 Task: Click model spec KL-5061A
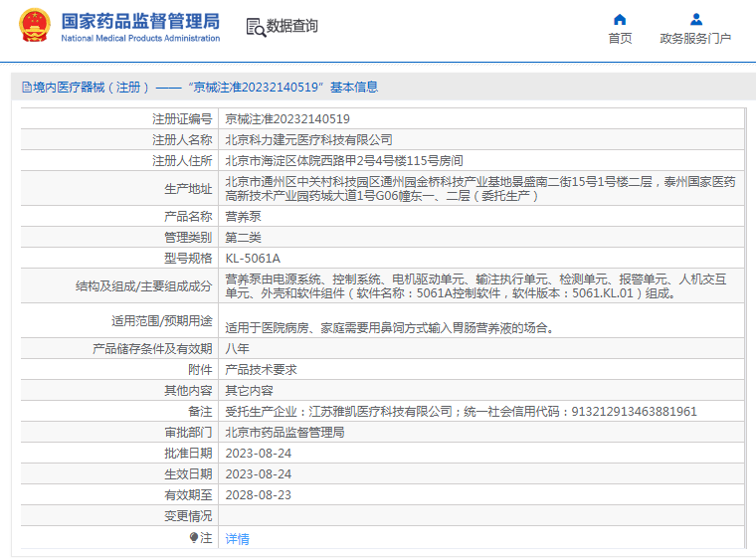pos(253,259)
